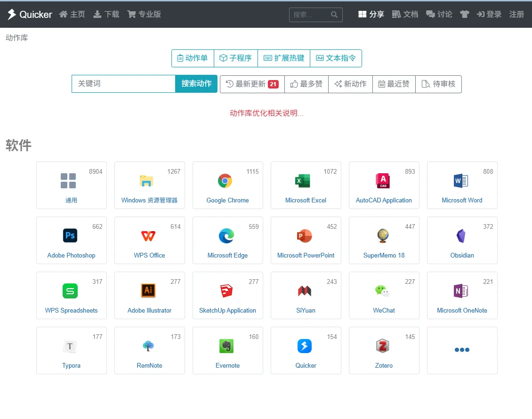Click the SketchUp Application icon
The height and width of the screenshot is (419, 532).
point(226,291)
